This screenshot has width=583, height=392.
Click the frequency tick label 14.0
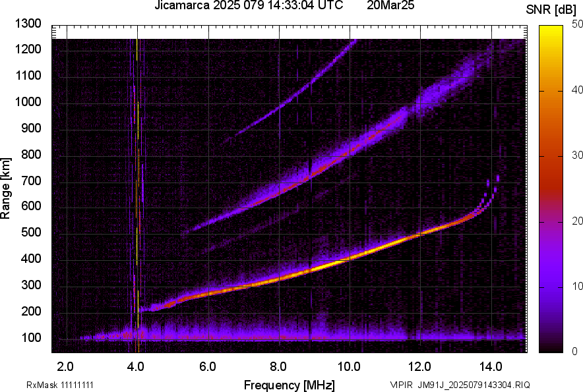pos(491,366)
